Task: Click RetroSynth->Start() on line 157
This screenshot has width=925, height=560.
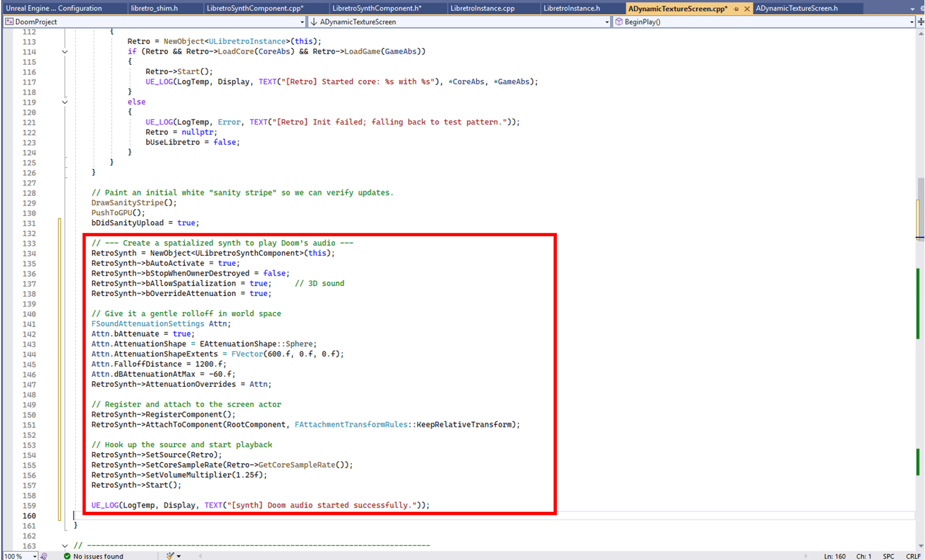Action: click(x=136, y=485)
